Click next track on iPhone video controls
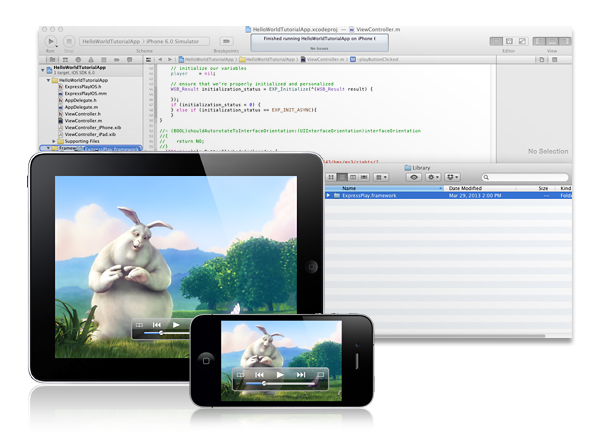The height and width of the screenshot is (446, 598). [x=301, y=375]
